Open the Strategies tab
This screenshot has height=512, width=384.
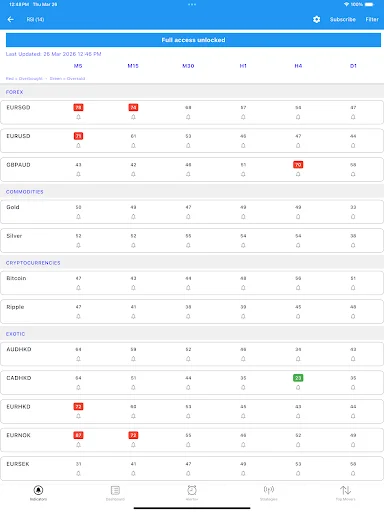[x=269, y=493]
